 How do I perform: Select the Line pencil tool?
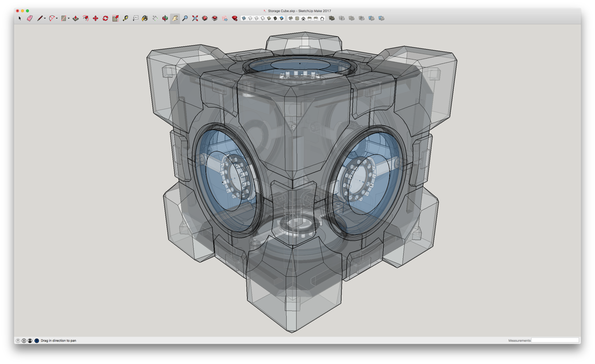coord(40,18)
